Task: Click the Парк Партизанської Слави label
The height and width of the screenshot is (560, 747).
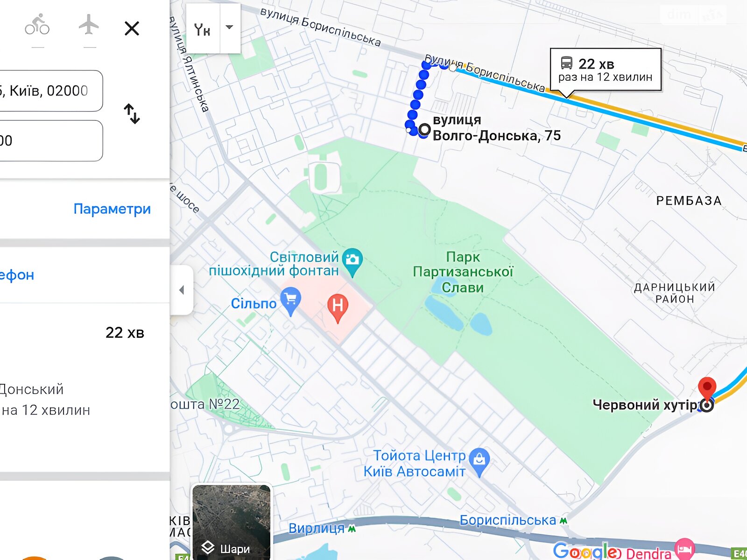Action: [x=463, y=272]
